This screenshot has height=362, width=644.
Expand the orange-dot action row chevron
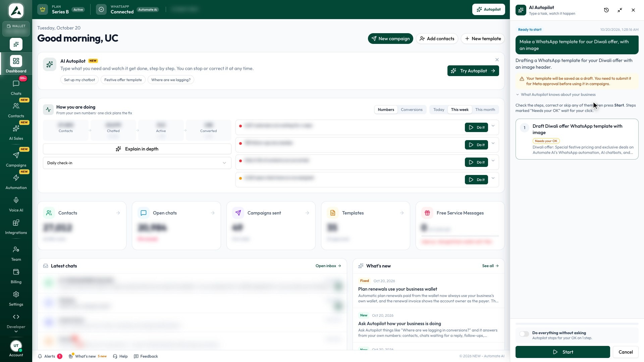pyautogui.click(x=493, y=178)
